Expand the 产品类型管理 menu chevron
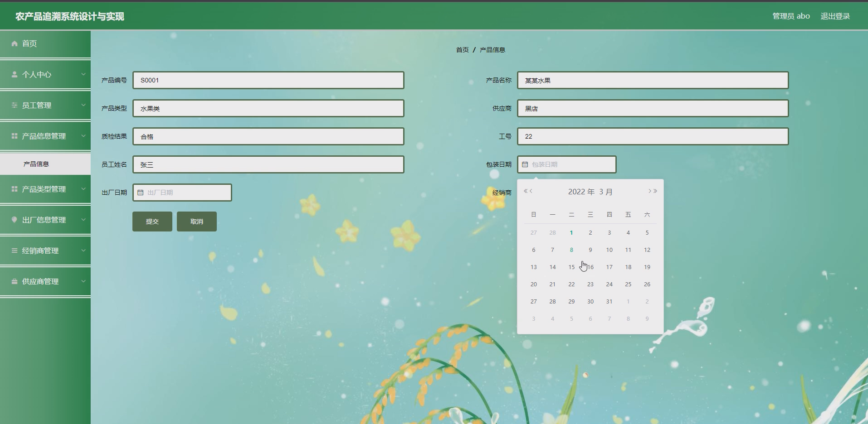The image size is (868, 424). (83, 189)
